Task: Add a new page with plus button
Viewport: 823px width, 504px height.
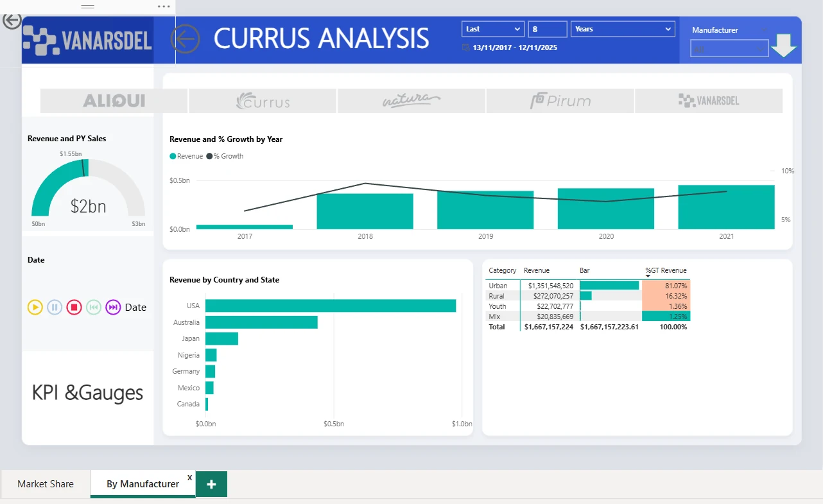Action: click(x=211, y=484)
